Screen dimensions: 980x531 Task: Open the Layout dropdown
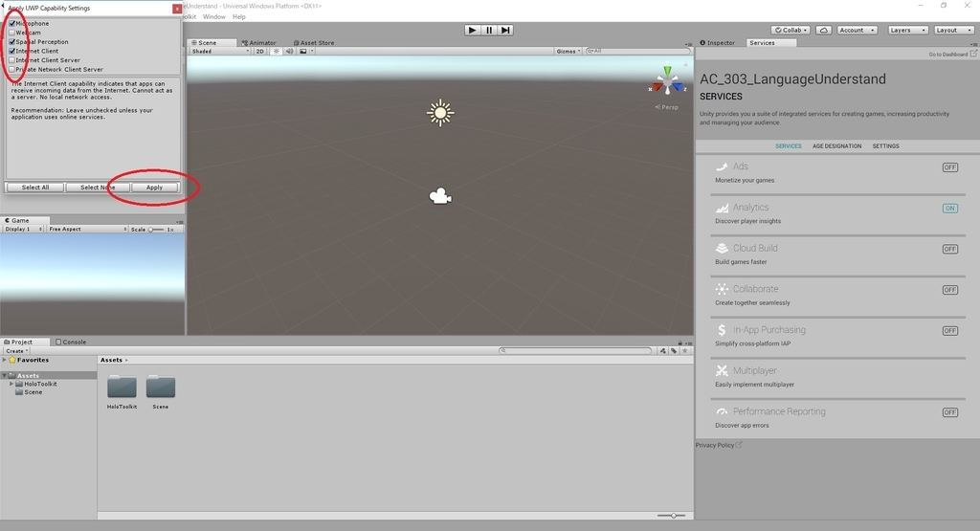954,30
